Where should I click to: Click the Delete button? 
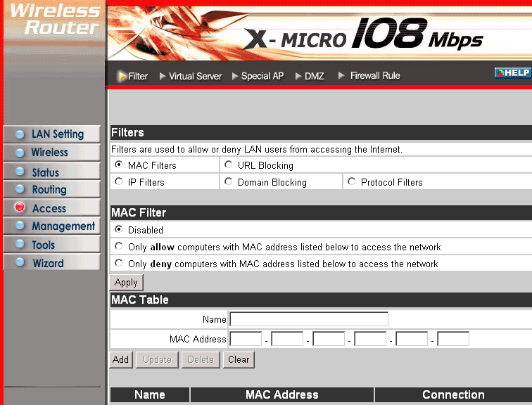pos(201,359)
